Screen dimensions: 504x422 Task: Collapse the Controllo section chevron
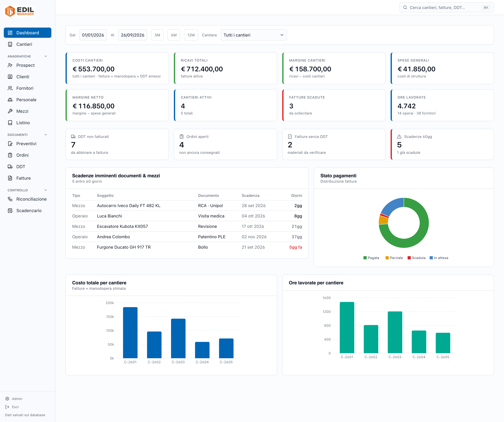coord(46,190)
